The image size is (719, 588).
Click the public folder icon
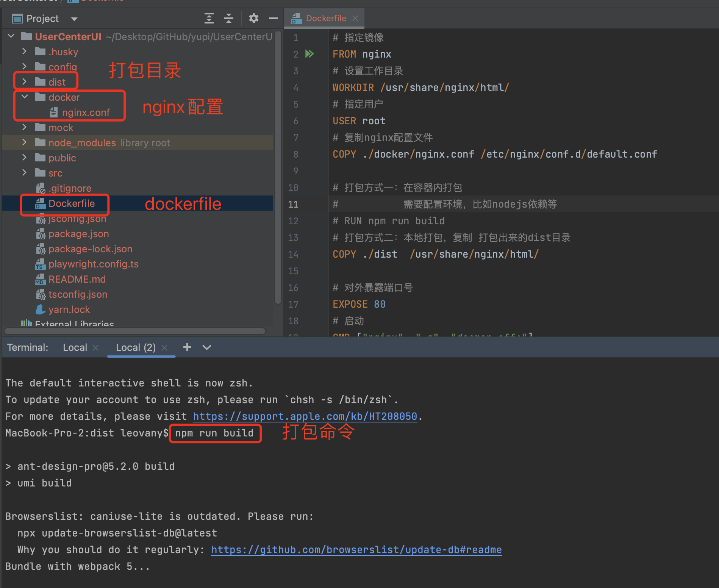40,158
